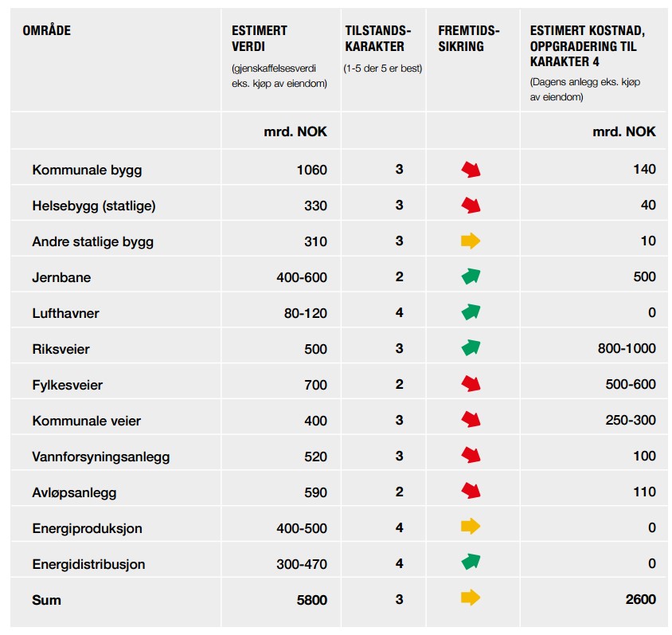672x635 pixels.
Task: Click the red arrow for Fylkesveier
Action: coord(471,384)
